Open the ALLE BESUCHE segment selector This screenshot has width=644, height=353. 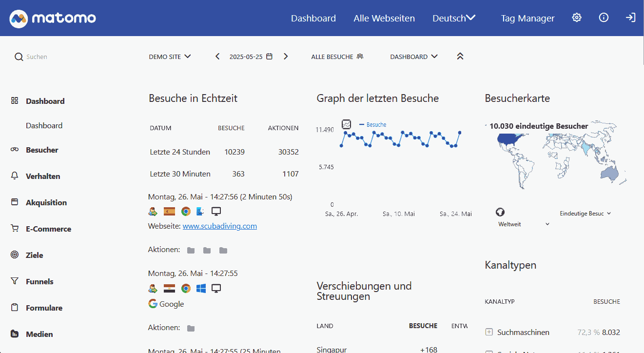[337, 57]
